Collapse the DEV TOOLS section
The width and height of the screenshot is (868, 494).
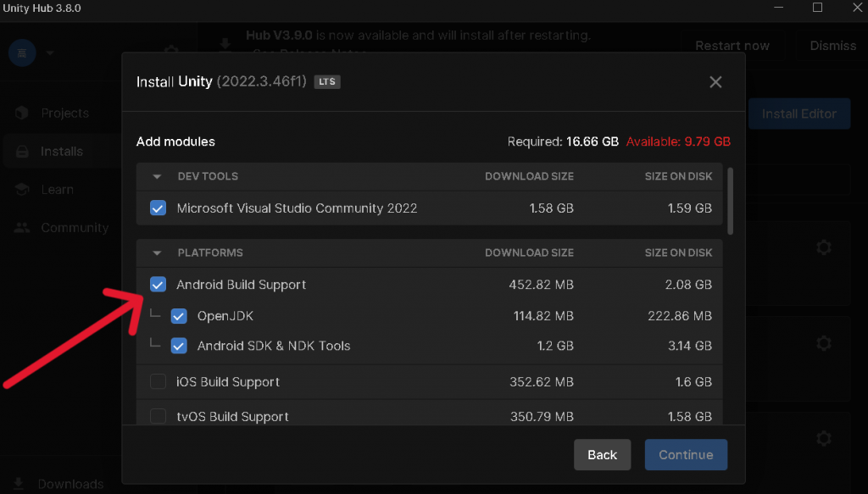tap(157, 176)
